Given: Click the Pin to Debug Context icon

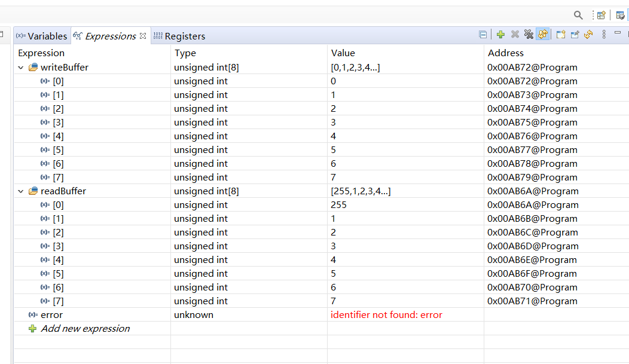Looking at the screenshot, I should pyautogui.click(x=575, y=35).
